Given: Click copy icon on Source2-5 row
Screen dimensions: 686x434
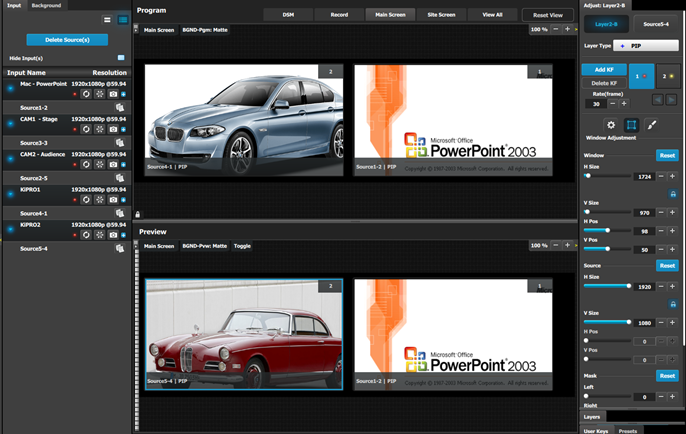Looking at the screenshot, I should [x=119, y=178].
